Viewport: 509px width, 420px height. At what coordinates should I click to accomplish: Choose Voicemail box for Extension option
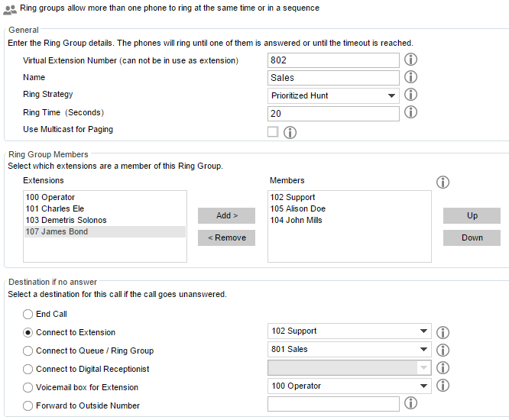coord(28,388)
